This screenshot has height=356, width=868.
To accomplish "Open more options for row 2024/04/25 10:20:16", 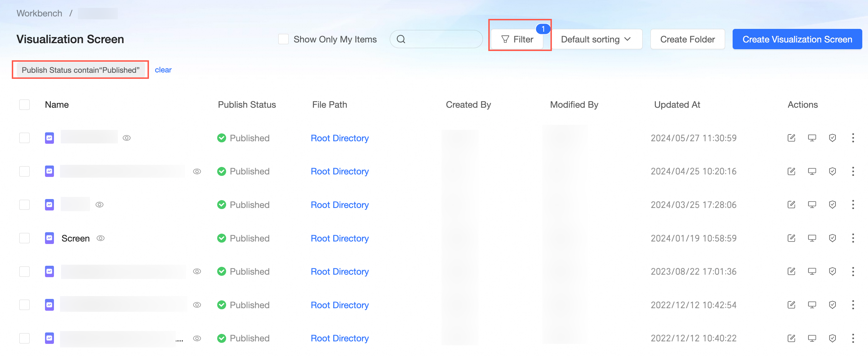I will click(853, 172).
